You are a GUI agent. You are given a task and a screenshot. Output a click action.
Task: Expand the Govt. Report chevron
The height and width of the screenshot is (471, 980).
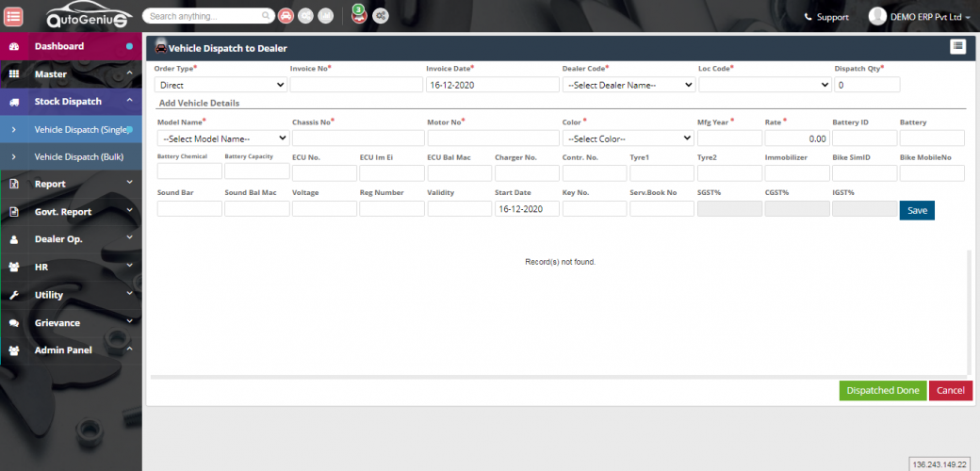coord(129,210)
